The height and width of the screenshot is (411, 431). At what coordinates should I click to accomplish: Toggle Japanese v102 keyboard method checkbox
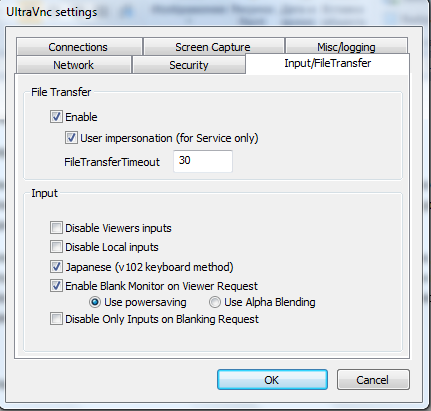coord(56,267)
